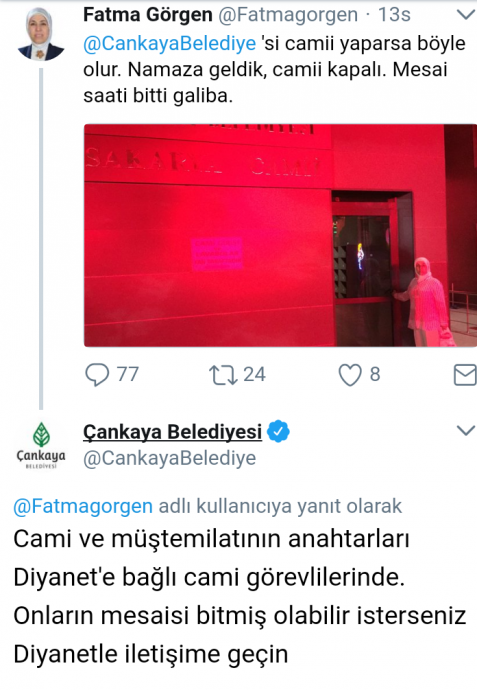The image size is (477, 690).
Task: Click the retweet count 24
Action: coord(254,375)
